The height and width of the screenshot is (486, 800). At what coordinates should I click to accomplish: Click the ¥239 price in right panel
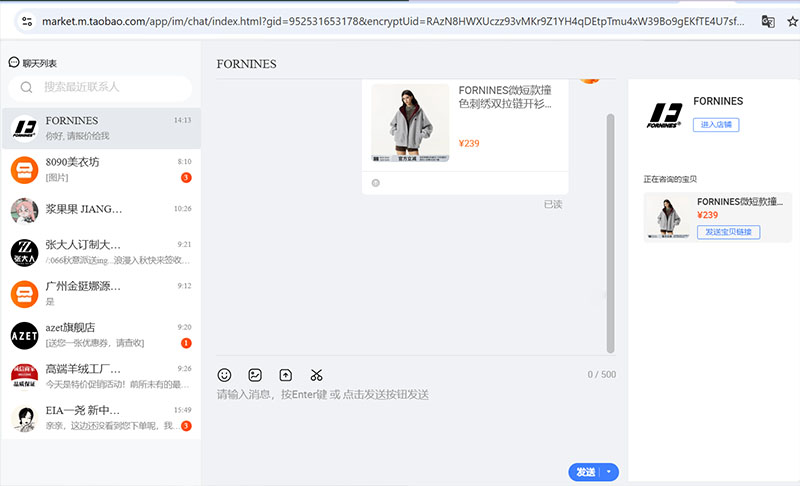tap(708, 215)
